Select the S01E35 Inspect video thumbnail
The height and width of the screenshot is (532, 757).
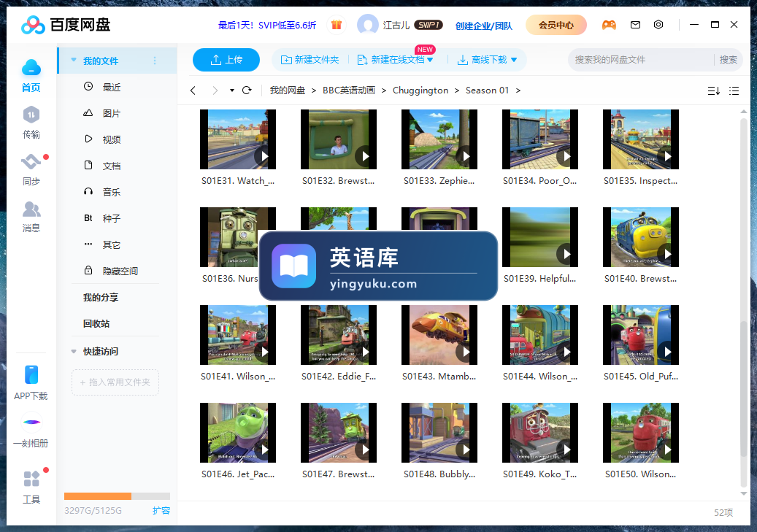click(x=641, y=139)
